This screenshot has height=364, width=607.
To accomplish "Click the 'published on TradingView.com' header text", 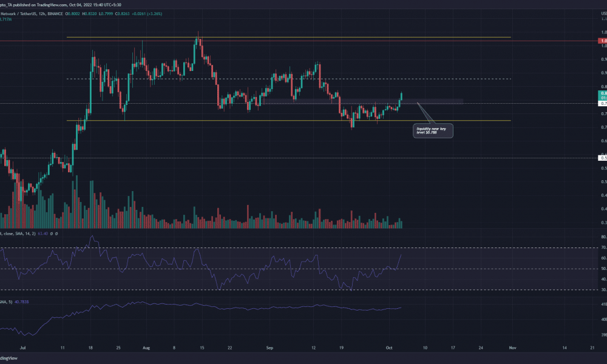I will [x=40, y=5].
